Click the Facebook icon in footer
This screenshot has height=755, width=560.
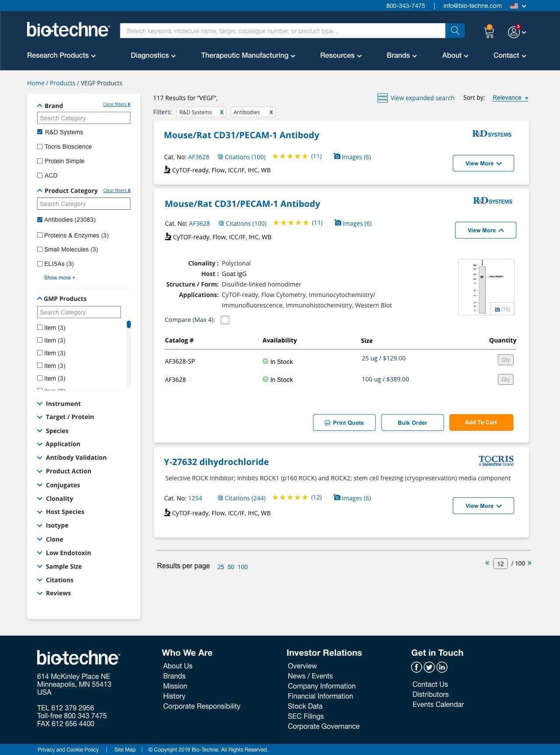416,667
